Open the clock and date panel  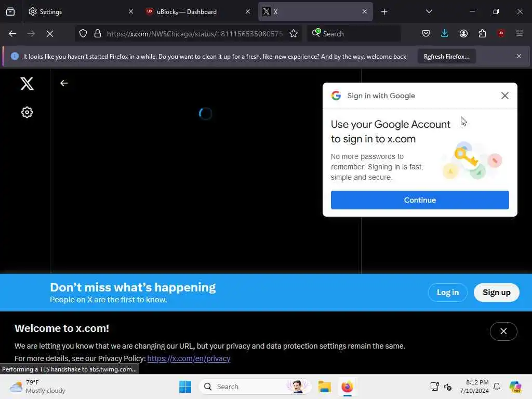pos(474,387)
